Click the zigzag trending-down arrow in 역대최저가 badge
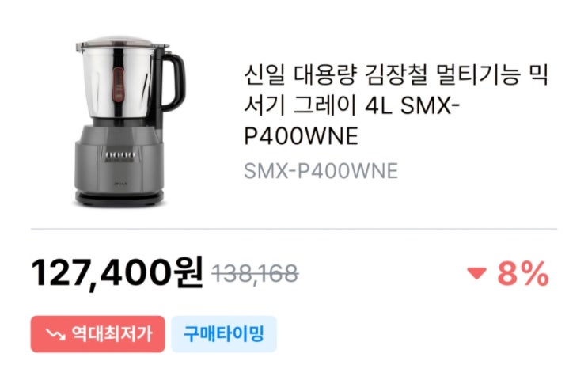This screenshot has height=365, width=588. [x=55, y=334]
